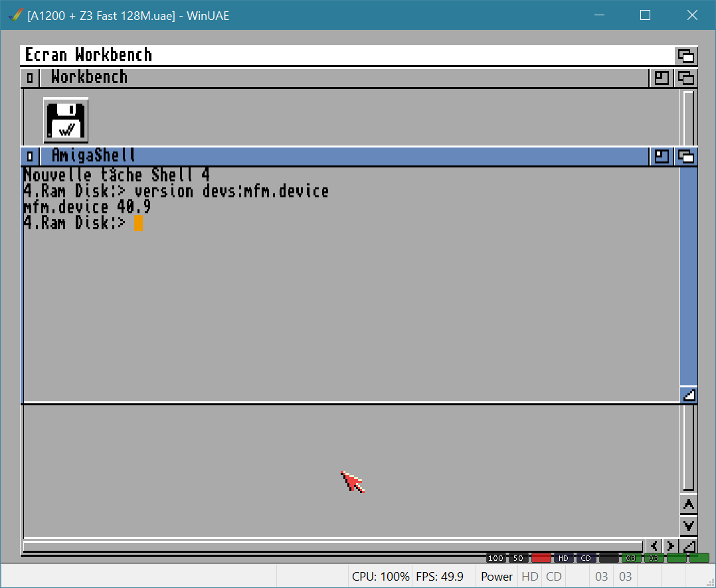The image size is (716, 588).
Task: Click the Ecran Workbench screen depth gadget
Action: [686, 56]
